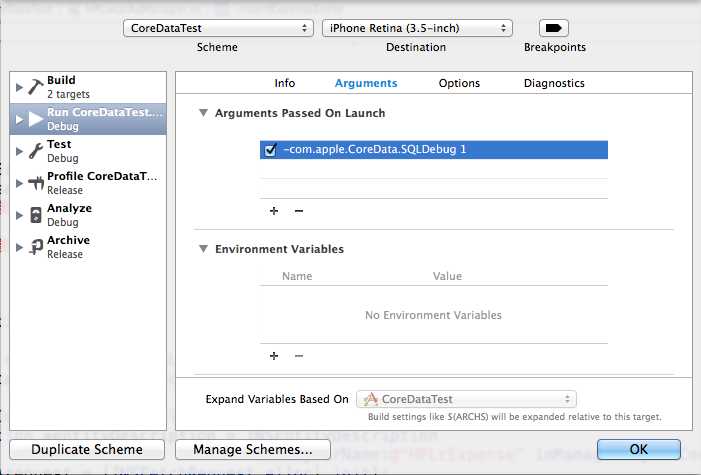The width and height of the screenshot is (701, 475).
Task: Remove the selected launch argument with minus
Action: coord(299,211)
